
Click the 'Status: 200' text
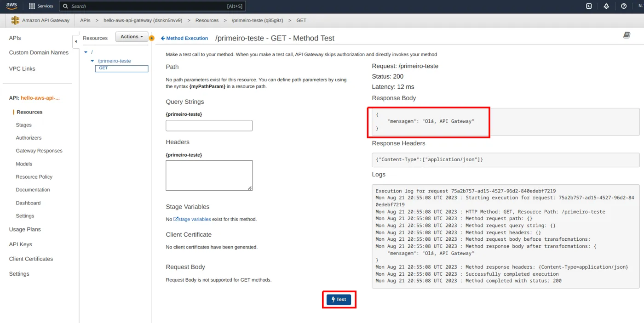pos(388,76)
